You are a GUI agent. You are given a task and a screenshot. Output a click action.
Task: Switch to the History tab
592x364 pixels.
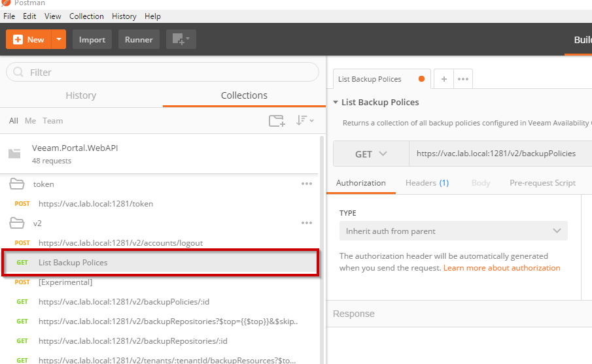tap(81, 95)
